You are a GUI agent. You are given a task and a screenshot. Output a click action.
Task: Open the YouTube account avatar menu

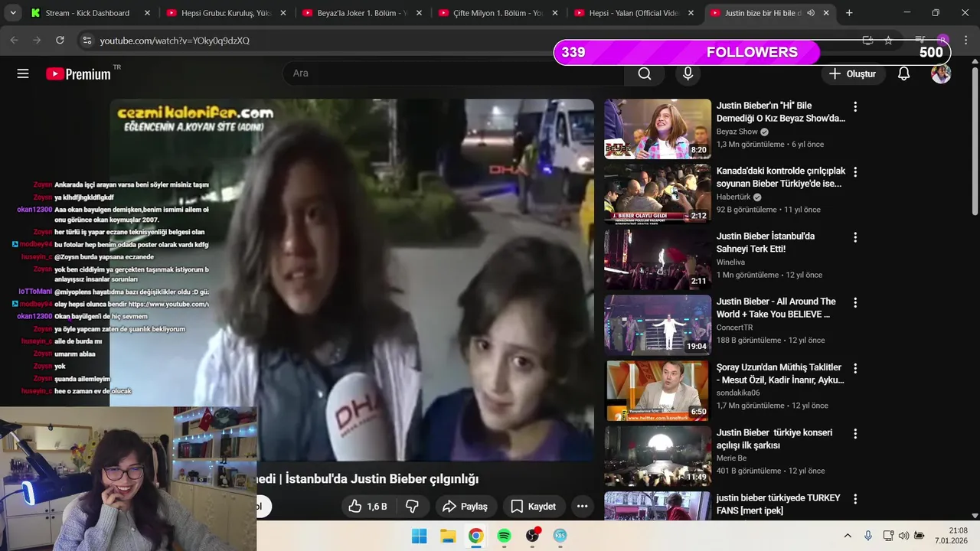click(941, 73)
